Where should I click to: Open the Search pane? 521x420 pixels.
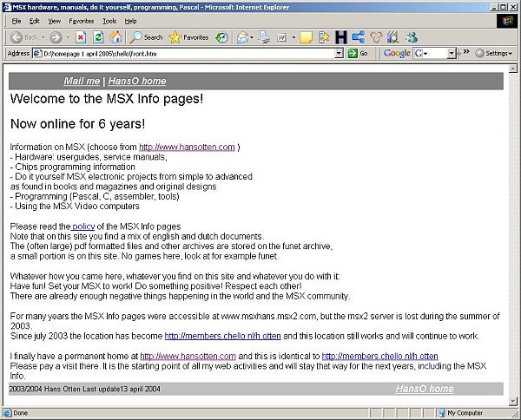coord(146,37)
